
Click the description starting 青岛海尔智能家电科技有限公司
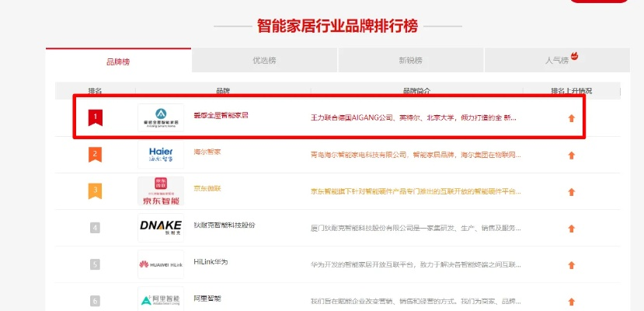click(416, 155)
